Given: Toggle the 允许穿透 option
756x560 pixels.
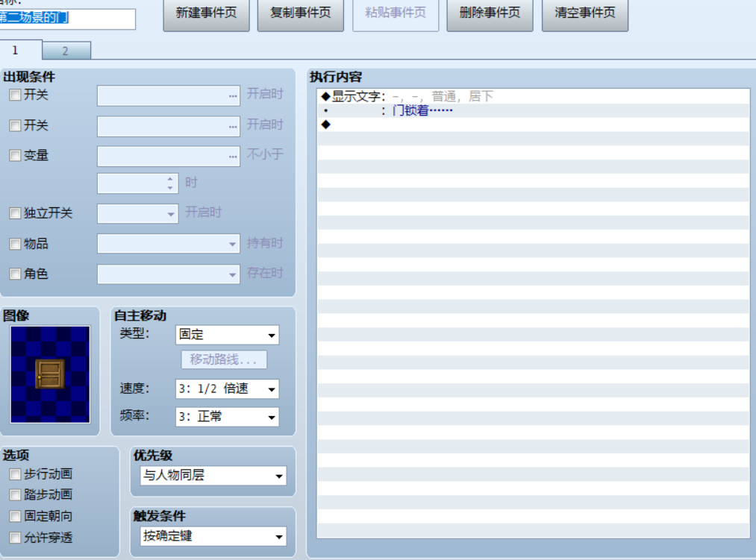Looking at the screenshot, I should (x=15, y=538).
